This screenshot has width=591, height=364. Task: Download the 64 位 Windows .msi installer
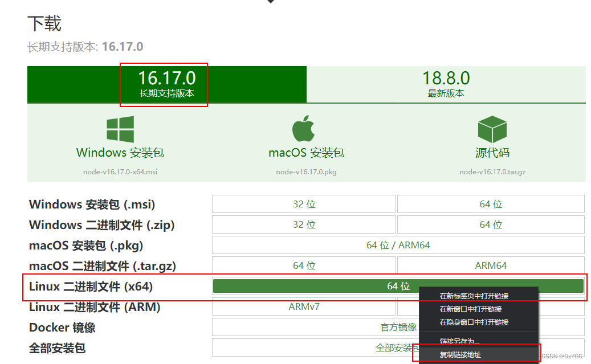click(491, 205)
